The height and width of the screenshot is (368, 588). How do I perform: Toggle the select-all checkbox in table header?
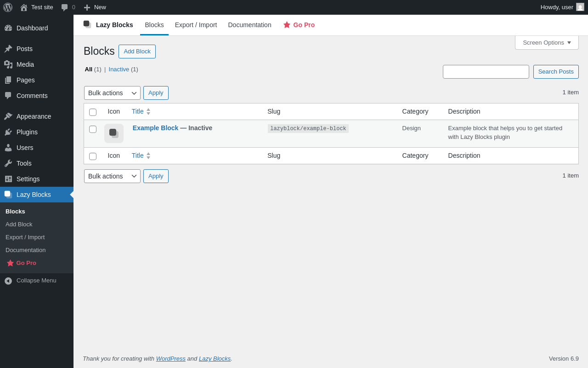(93, 112)
